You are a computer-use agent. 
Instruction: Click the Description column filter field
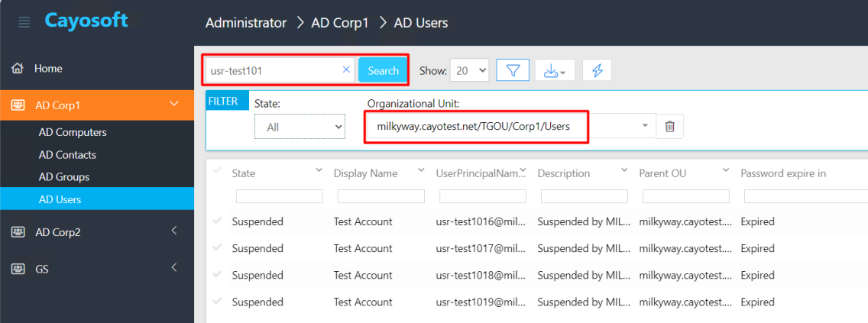coord(585,196)
